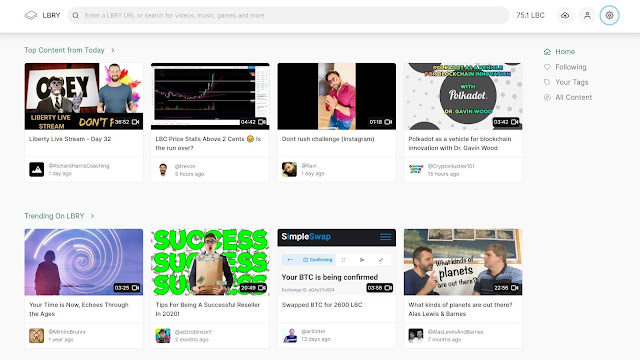640x360 pixels.
Task: Click video camera icon on planets thumbnail
Action: click(x=515, y=288)
